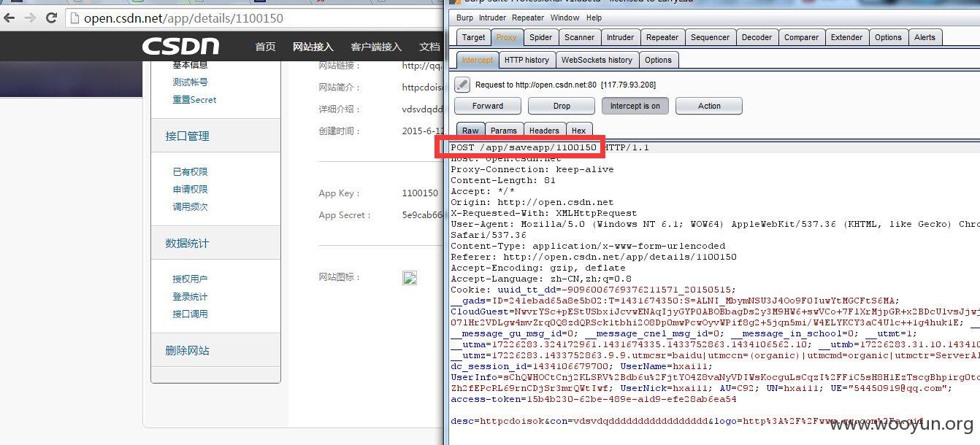
Task: Select 申请权限 in the sidebar
Action: point(190,190)
